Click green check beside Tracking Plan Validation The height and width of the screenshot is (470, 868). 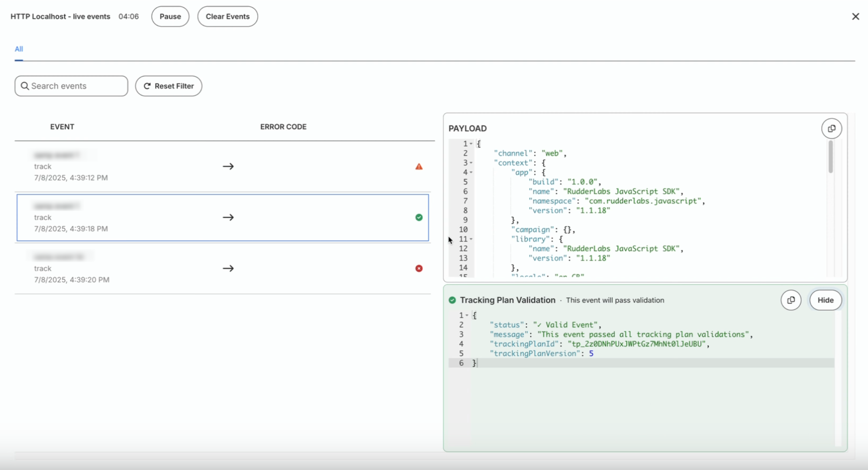[x=452, y=300]
